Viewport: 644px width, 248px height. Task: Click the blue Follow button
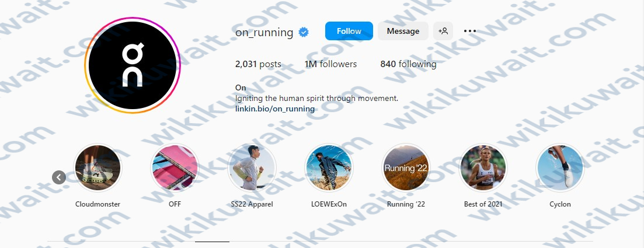349,31
